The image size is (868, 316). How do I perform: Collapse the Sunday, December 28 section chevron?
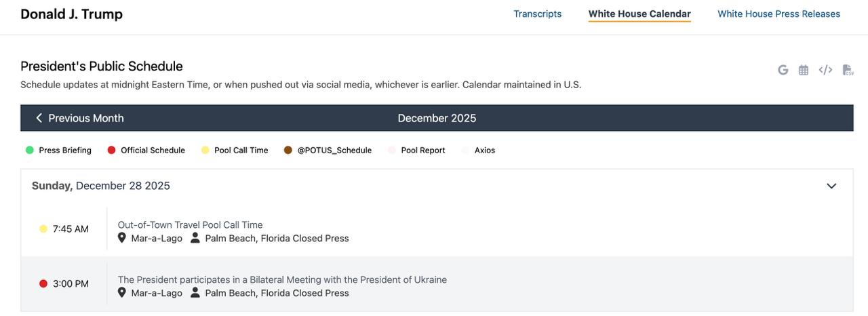(x=831, y=186)
